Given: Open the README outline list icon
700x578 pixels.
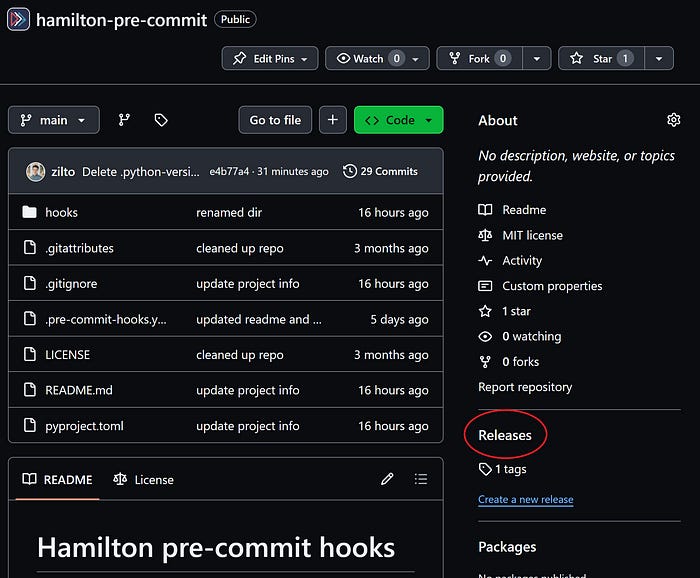Looking at the screenshot, I should point(421,479).
